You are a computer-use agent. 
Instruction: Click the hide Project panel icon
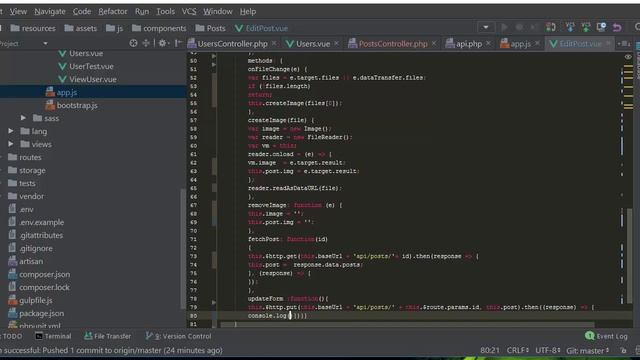(x=178, y=43)
